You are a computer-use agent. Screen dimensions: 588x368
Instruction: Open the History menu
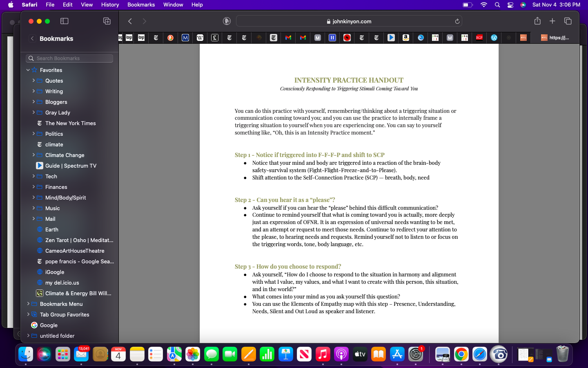(x=110, y=5)
